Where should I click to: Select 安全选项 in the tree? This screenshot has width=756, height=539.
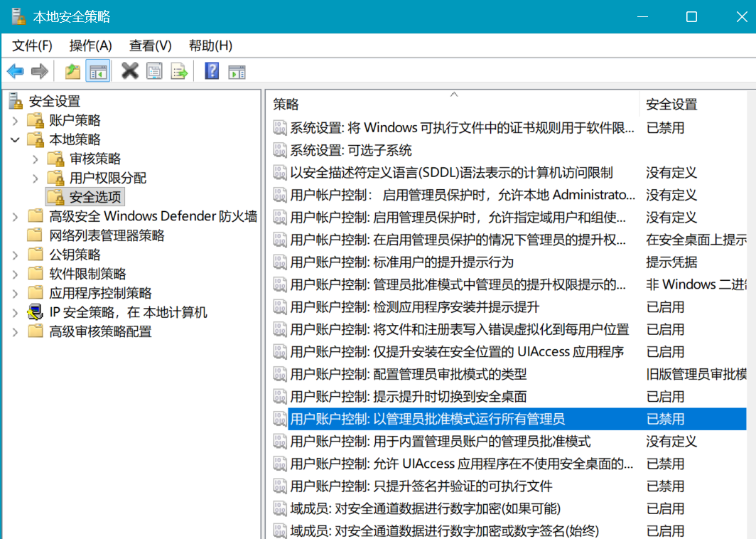[95, 197]
